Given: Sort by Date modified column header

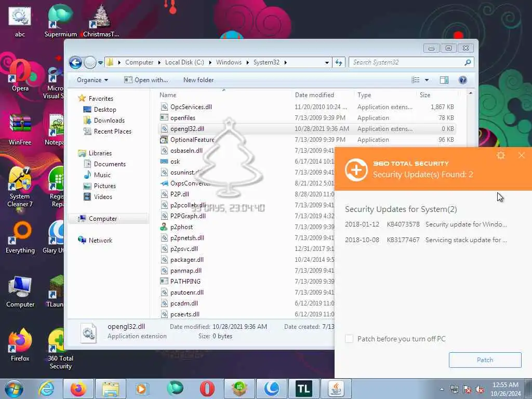Looking at the screenshot, I should pyautogui.click(x=314, y=96).
